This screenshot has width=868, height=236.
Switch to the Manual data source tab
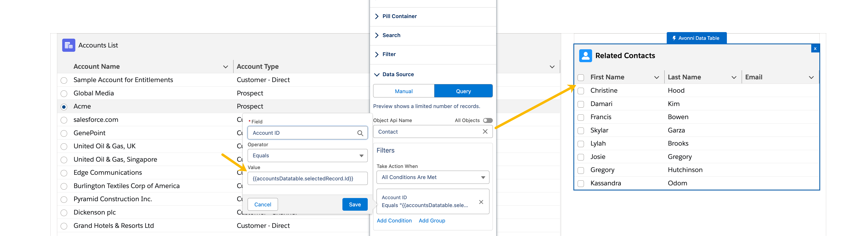[x=403, y=91]
